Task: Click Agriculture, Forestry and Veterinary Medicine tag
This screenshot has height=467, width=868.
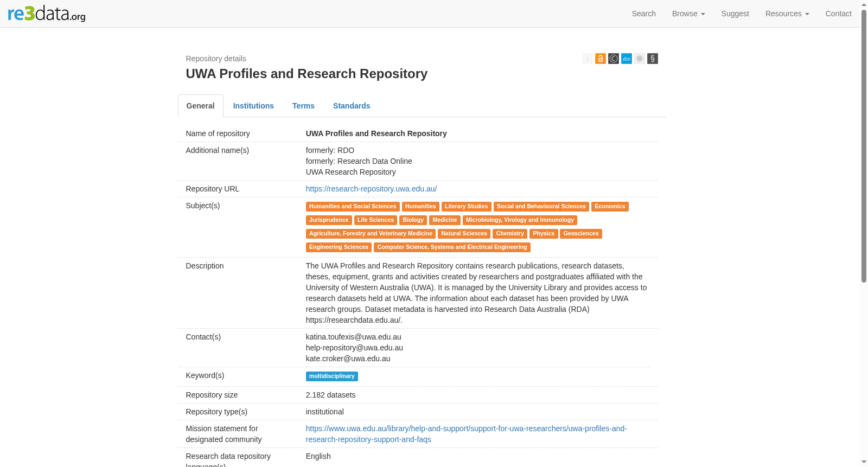Action: [371, 234]
